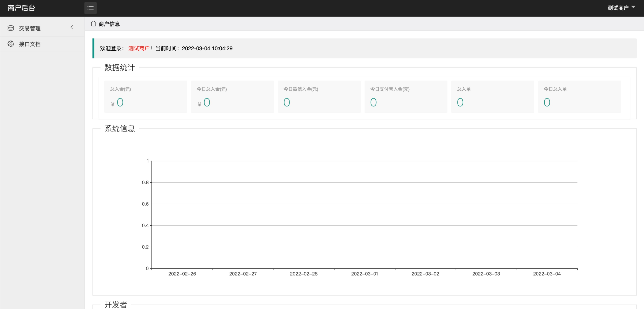Open the 接口文档 sidebar menu
The image size is (644, 309).
30,44
